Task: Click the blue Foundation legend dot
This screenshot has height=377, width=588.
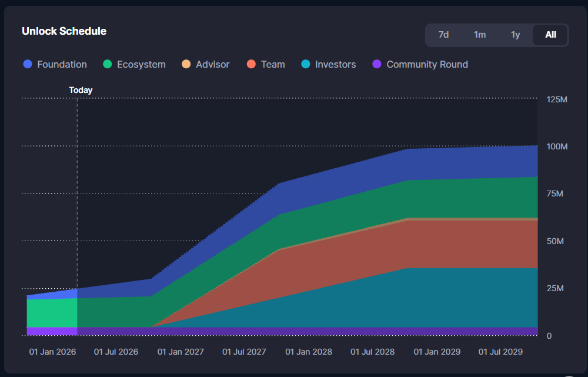Action: coord(28,65)
